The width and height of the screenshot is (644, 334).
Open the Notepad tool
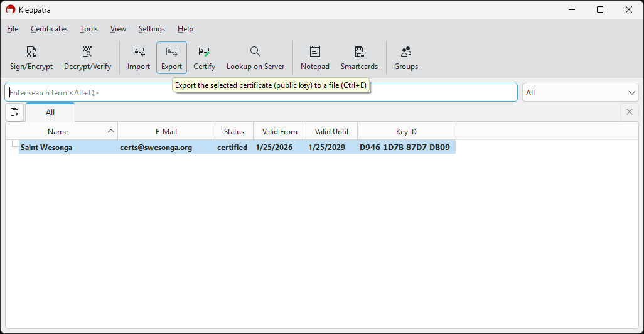(x=314, y=58)
